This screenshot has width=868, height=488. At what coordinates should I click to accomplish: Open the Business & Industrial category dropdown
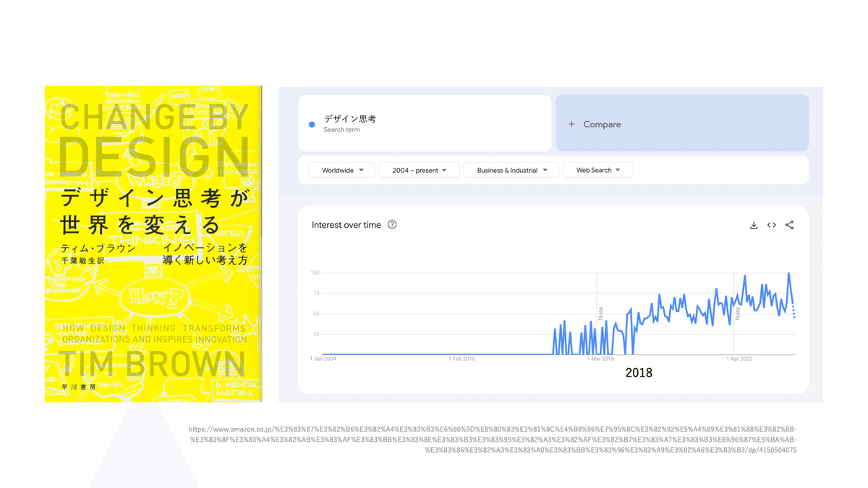click(x=511, y=169)
